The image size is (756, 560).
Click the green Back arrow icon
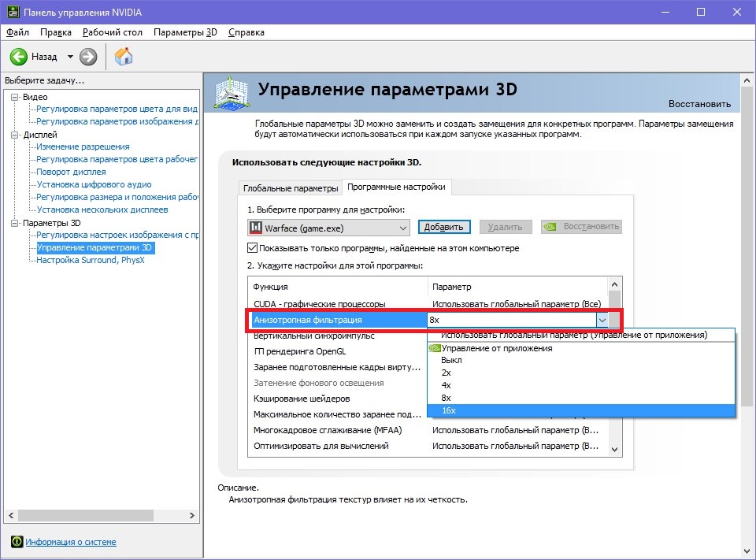pos(19,57)
